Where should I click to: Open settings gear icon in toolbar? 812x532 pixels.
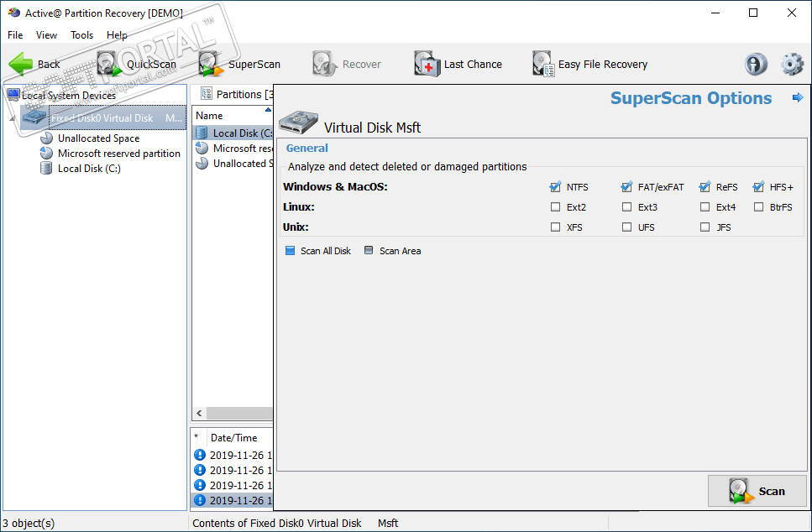click(792, 64)
